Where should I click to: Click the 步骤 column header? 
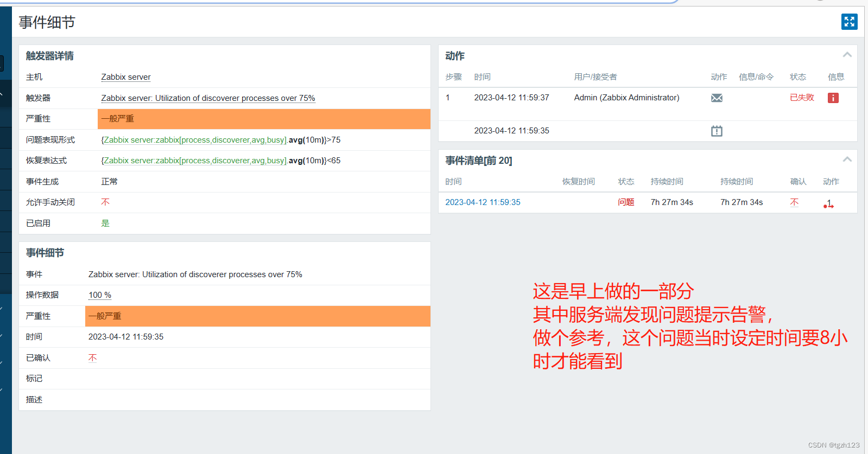point(453,77)
